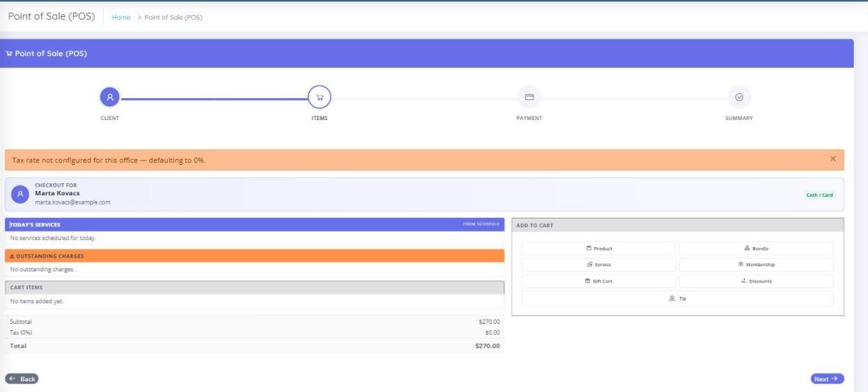Open the Discounts option
Screen dimensions: 868x392
tap(756, 281)
